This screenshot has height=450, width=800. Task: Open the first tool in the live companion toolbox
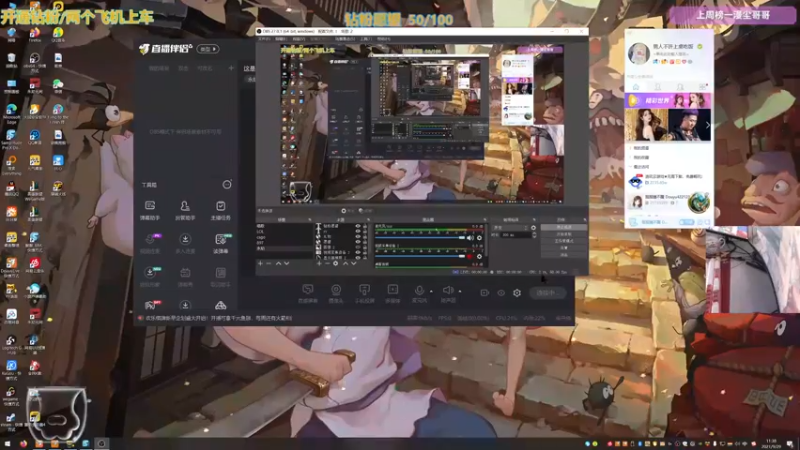(149, 209)
